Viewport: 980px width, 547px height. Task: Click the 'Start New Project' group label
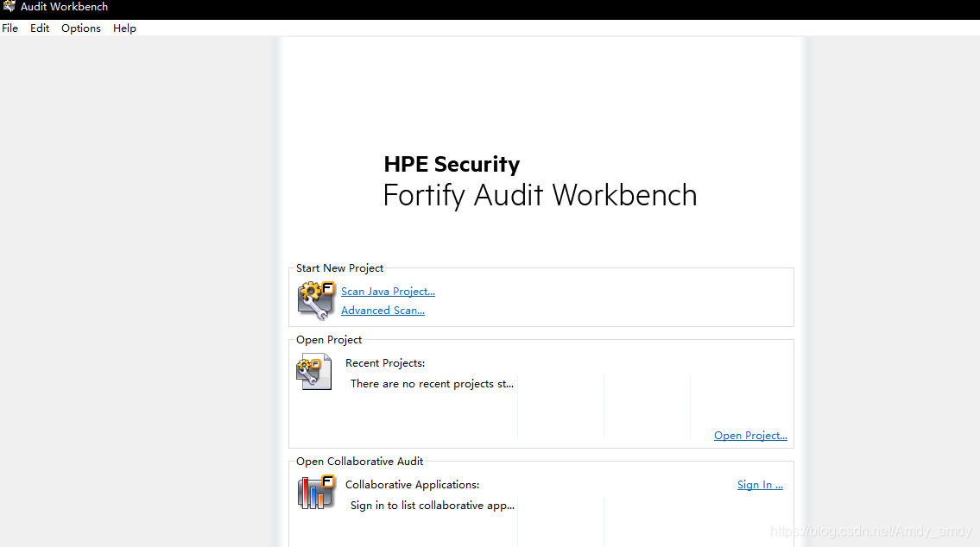[x=339, y=267]
